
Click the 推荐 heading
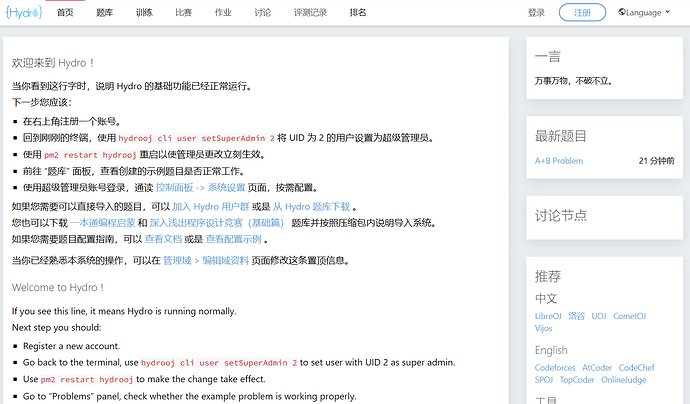pos(548,276)
